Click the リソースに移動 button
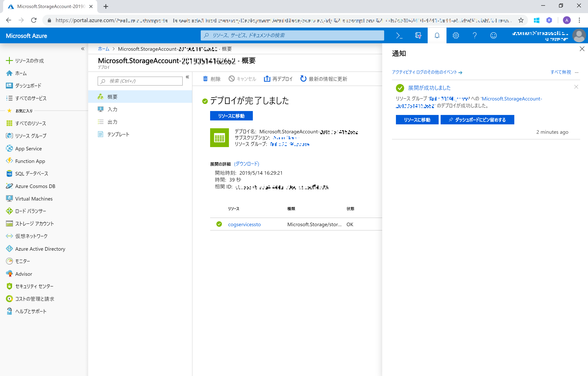This screenshot has height=376, width=588. click(x=231, y=116)
